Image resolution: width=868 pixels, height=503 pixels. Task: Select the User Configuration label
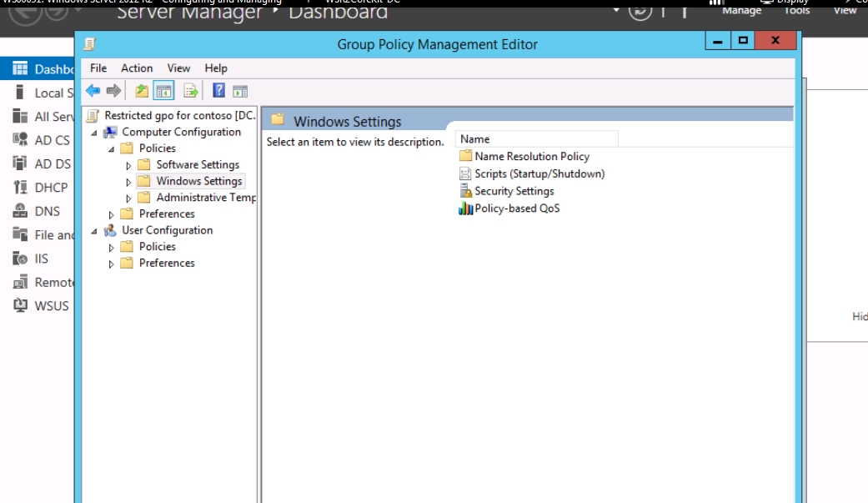(167, 230)
